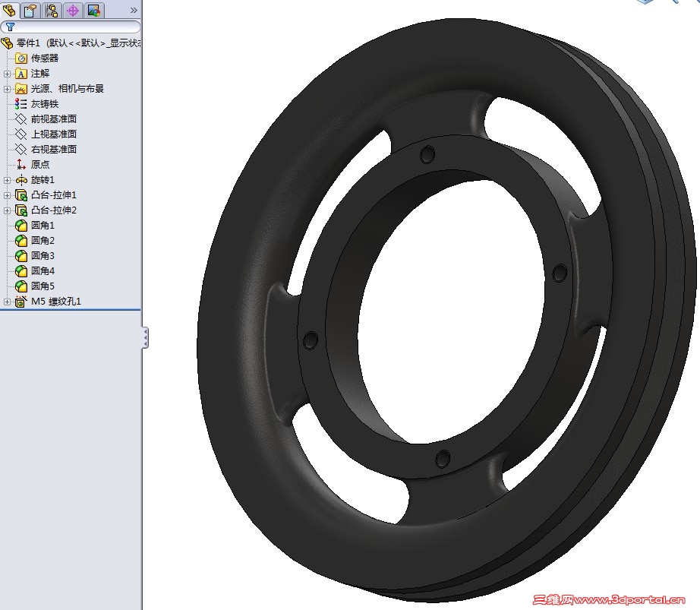Click the extrude icon of 凸台-拉伸1
The height and width of the screenshot is (610, 700).
[x=21, y=195]
